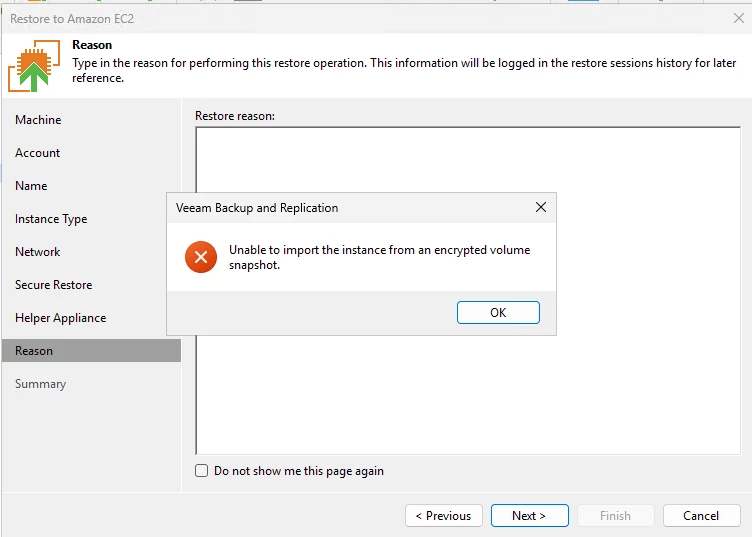Go to the Summary step
Viewport: 752px width, 537px height.
pyautogui.click(x=40, y=384)
